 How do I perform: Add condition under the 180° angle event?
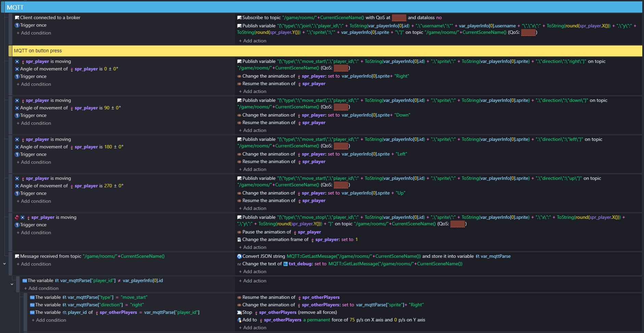34,162
